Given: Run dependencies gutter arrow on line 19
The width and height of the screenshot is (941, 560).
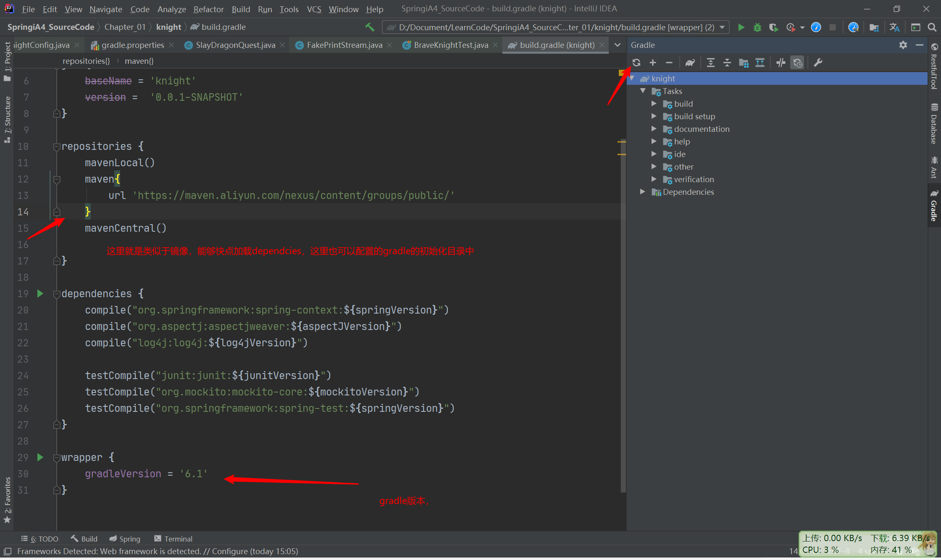Looking at the screenshot, I should point(40,293).
